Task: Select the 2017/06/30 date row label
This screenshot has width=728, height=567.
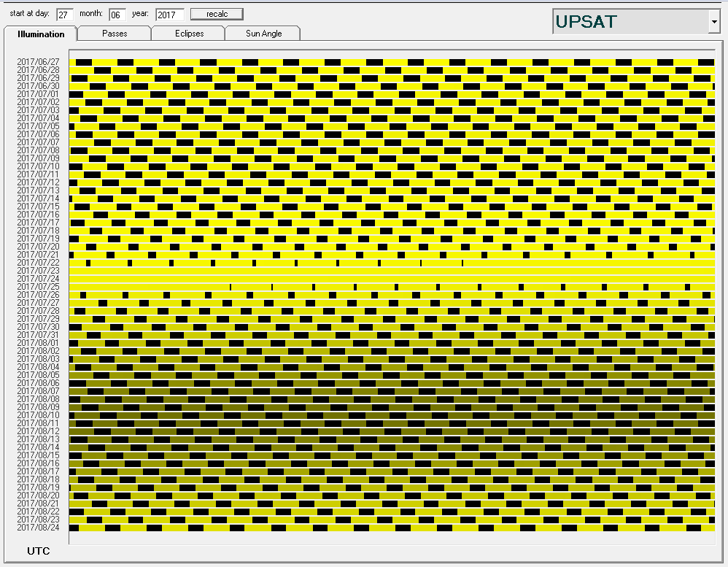Action: click(39, 86)
